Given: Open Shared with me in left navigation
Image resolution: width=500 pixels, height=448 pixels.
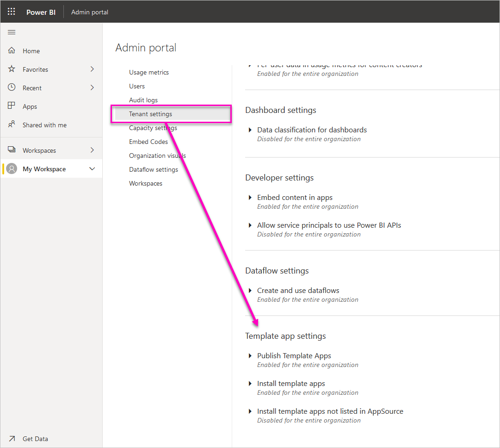Looking at the screenshot, I should tap(45, 125).
